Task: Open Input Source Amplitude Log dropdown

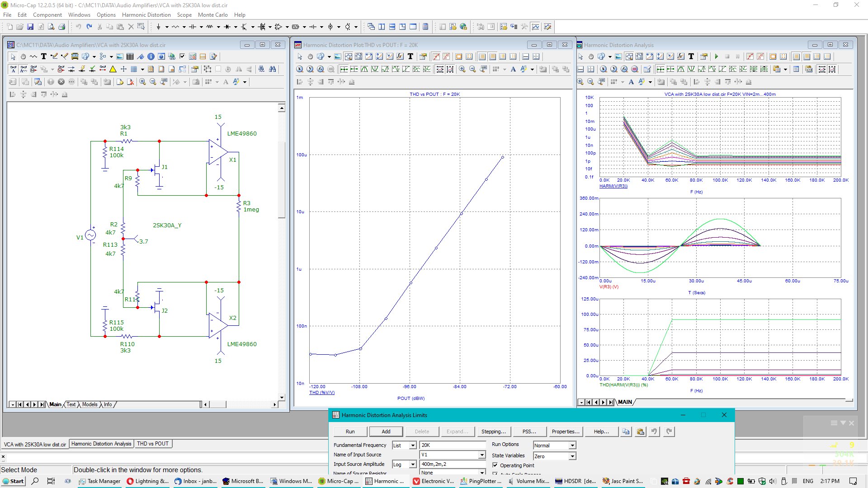Action: coord(412,465)
